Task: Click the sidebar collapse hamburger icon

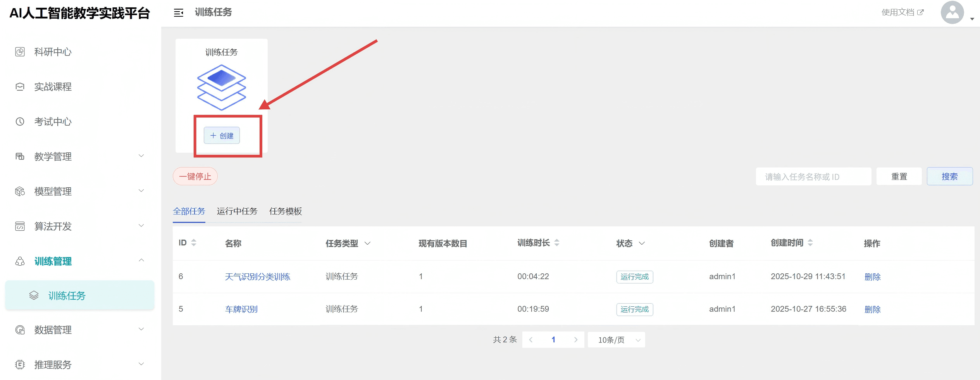Action: pyautogui.click(x=178, y=13)
